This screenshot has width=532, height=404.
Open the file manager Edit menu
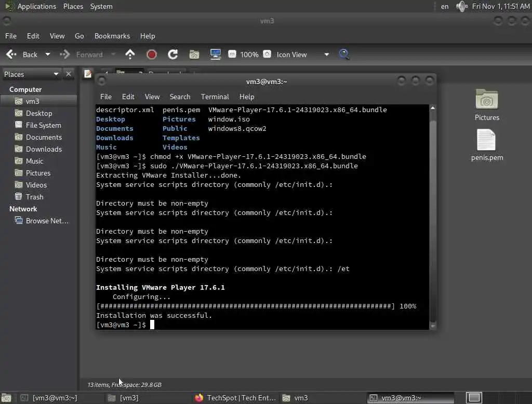pos(33,36)
